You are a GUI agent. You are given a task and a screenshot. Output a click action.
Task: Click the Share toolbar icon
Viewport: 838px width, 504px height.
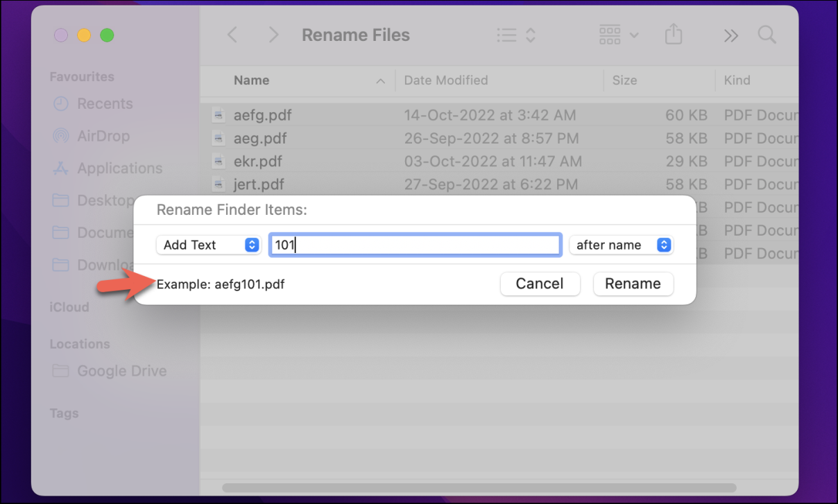tap(673, 35)
